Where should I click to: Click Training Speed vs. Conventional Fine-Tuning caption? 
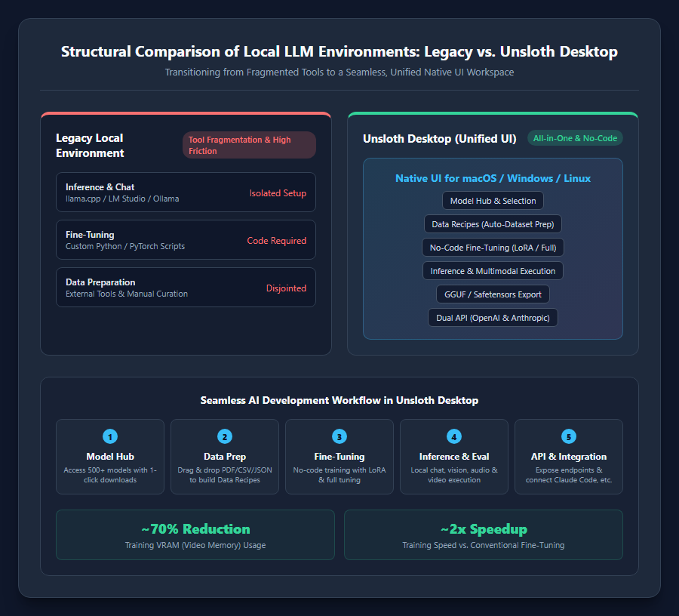click(484, 545)
